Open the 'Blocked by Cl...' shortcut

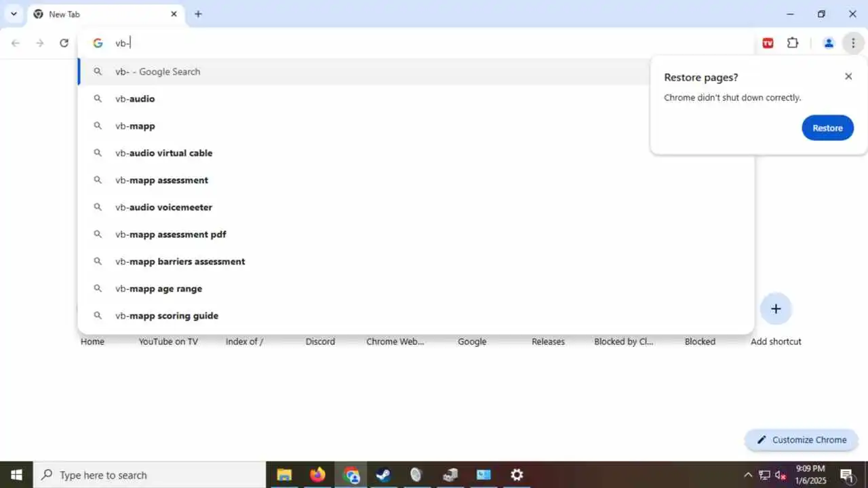(624, 342)
